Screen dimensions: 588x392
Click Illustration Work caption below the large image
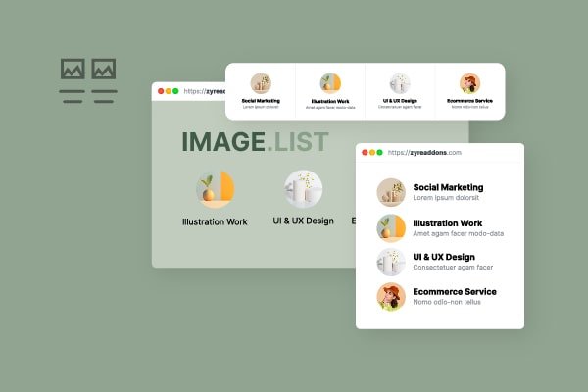point(215,221)
